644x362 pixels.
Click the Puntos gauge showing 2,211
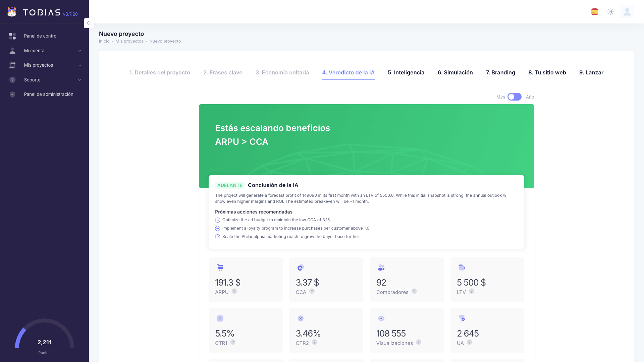45,337
